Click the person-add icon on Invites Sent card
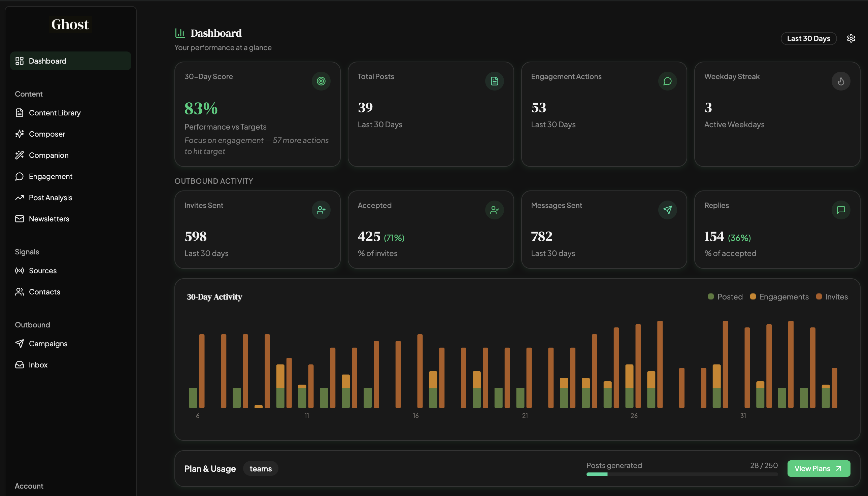Viewport: 868px width, 496px height. click(321, 210)
